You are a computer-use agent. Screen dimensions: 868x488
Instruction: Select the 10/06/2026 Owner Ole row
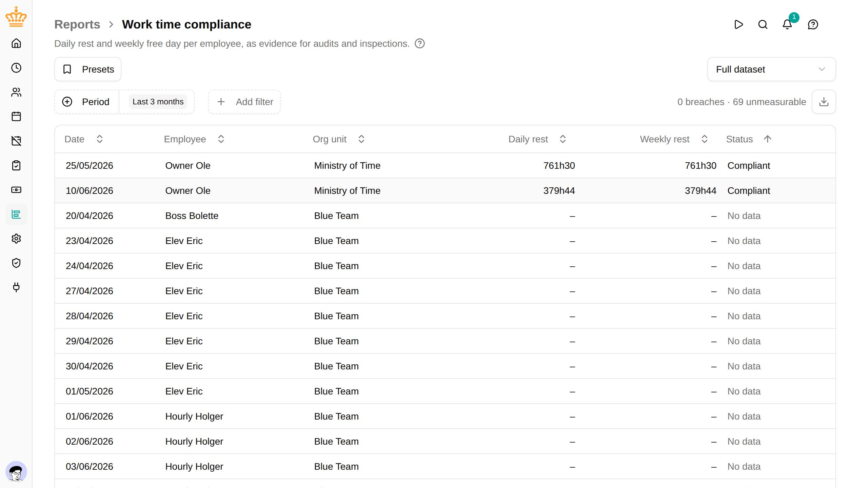point(445,190)
